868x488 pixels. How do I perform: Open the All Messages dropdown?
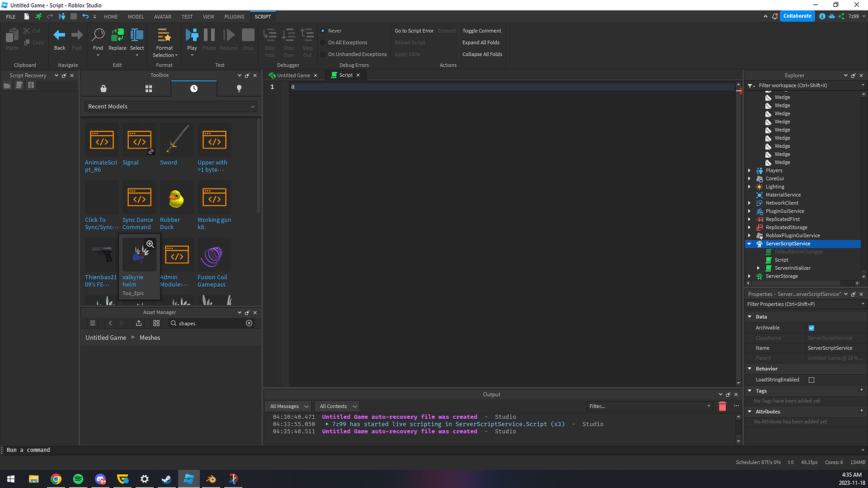click(289, 406)
